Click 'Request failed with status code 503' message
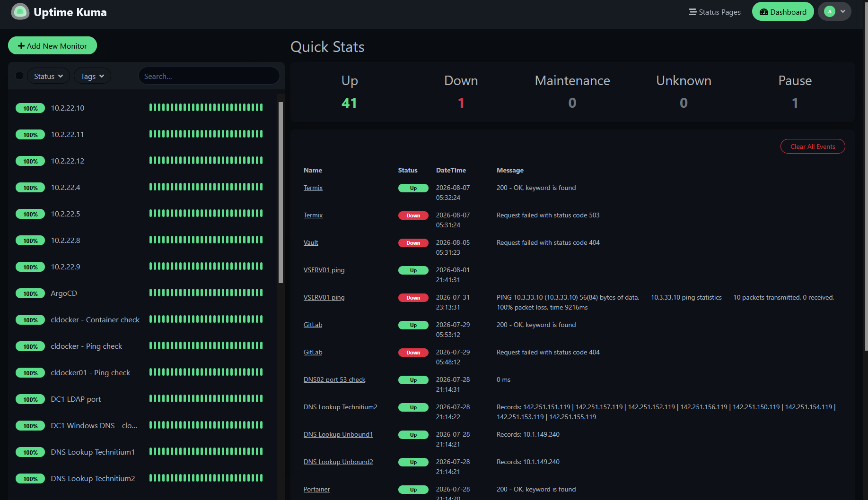 548,215
